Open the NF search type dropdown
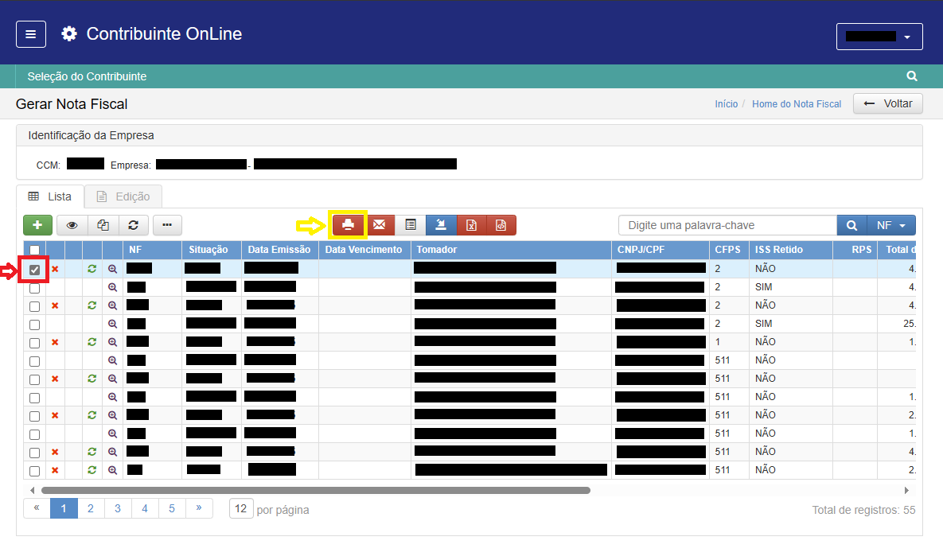The width and height of the screenshot is (943, 560). (891, 225)
